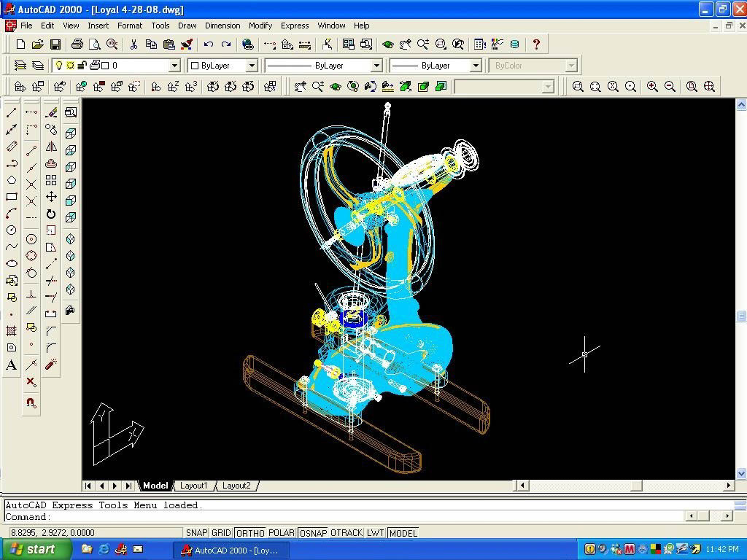747x560 pixels.
Task: Click the Save file icon
Action: coord(55,44)
